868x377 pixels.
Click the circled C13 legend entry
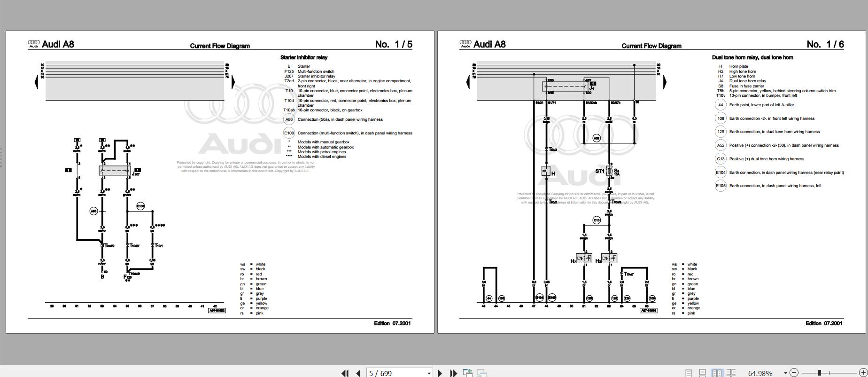(721, 159)
